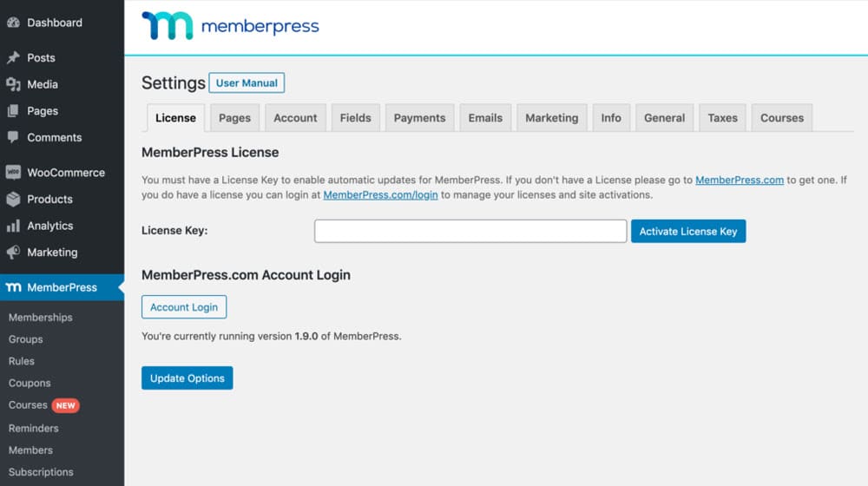The width and height of the screenshot is (868, 486).
Task: Switch to the Marketing settings tab
Action: coord(552,118)
